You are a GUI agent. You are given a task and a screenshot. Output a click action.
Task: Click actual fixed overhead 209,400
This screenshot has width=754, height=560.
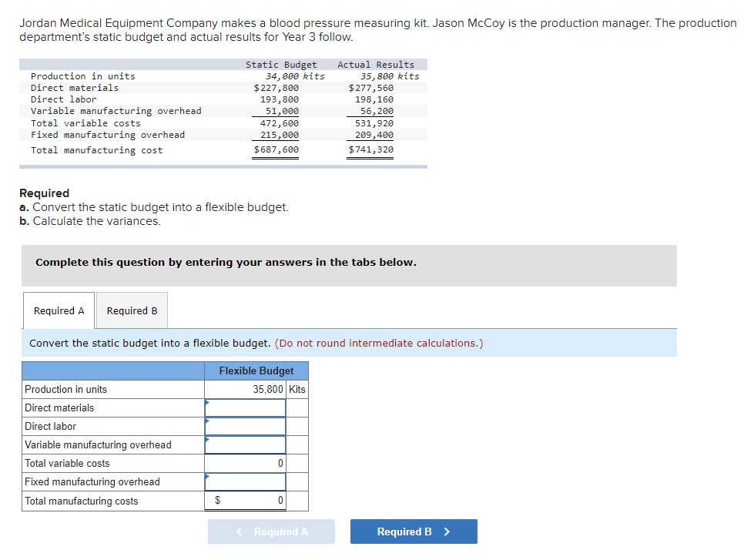tap(374, 135)
